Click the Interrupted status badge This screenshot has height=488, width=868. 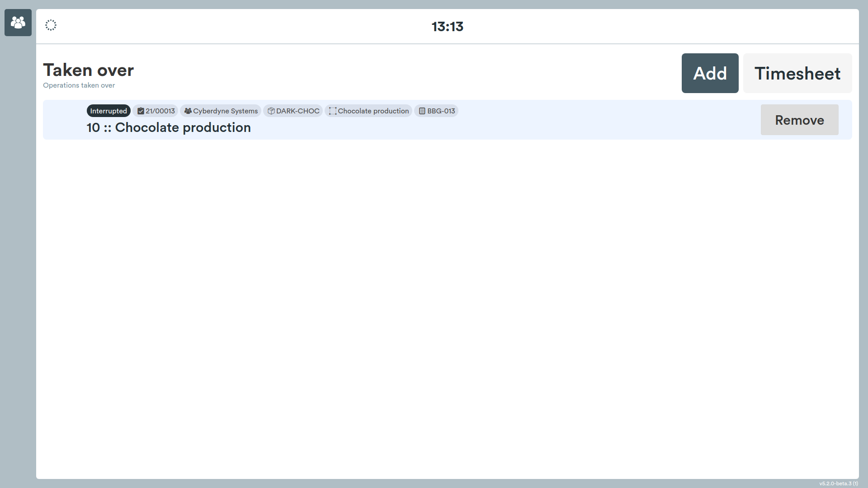point(108,111)
